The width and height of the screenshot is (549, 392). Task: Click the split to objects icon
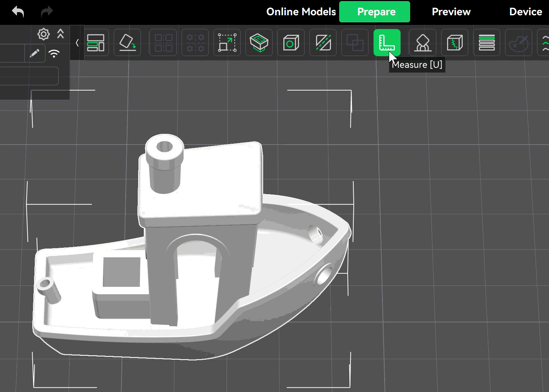[163, 43]
